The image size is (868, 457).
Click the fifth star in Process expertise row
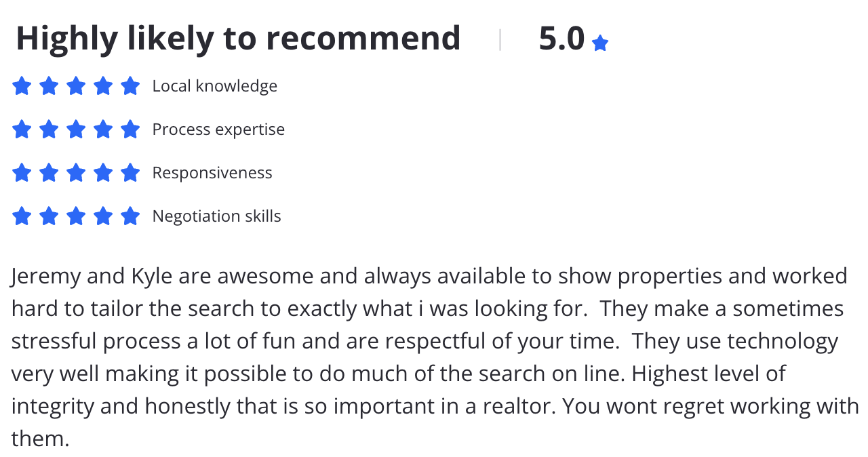click(130, 129)
